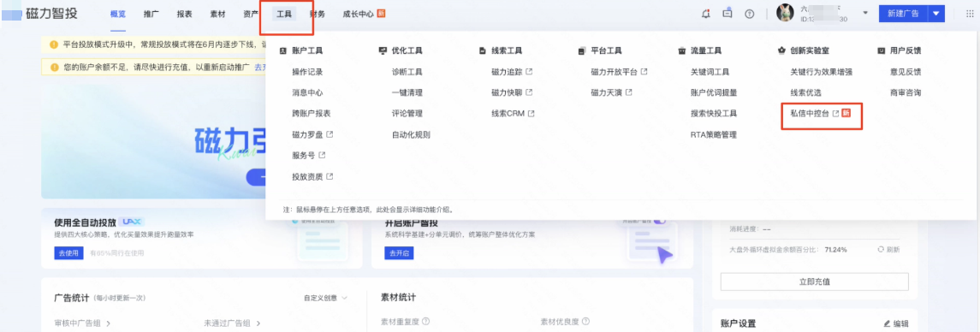The image size is (980, 332).
Task: Click the 去使用 button
Action: coord(68,253)
